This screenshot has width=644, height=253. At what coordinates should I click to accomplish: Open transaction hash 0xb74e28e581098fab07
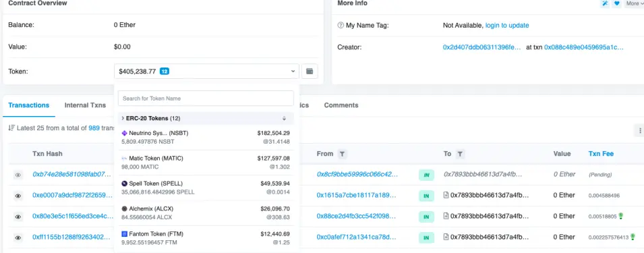click(x=72, y=174)
